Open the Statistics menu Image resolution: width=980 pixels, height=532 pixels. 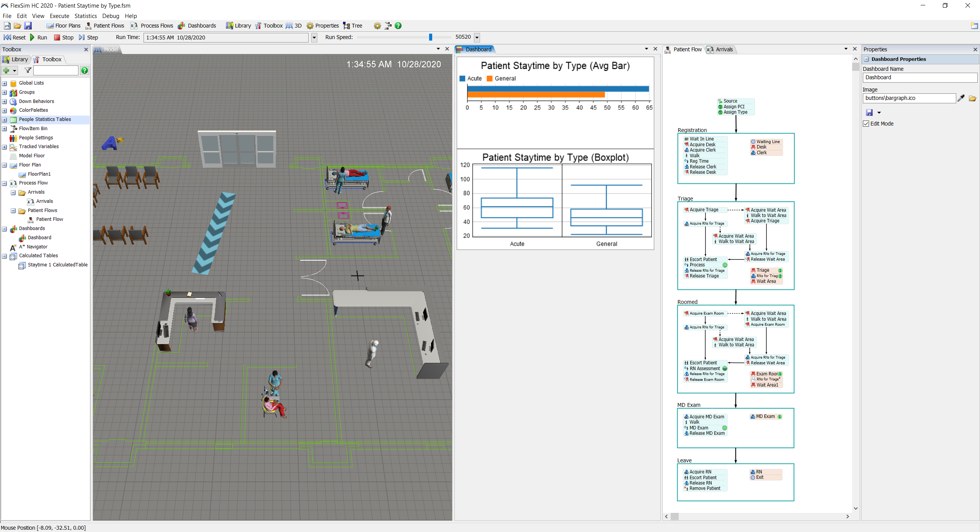point(85,16)
